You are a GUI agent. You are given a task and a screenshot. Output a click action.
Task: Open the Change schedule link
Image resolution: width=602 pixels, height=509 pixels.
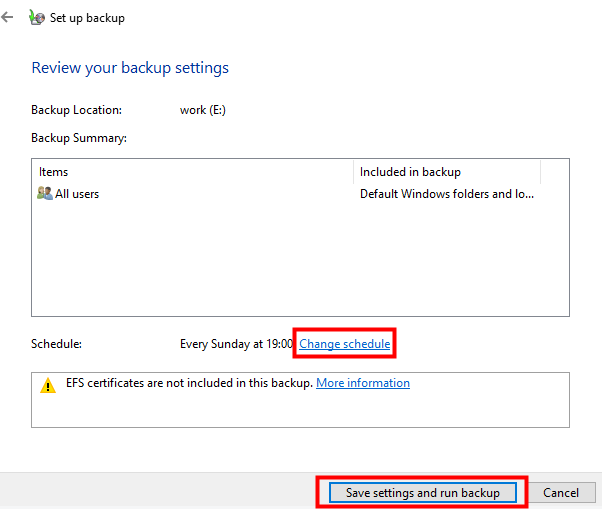(x=344, y=344)
